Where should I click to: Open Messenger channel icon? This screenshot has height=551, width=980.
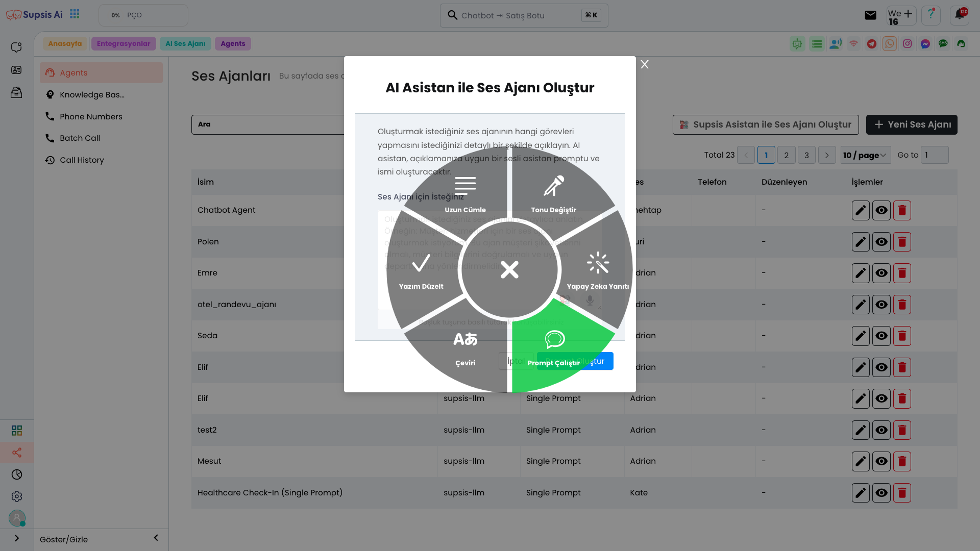point(925,44)
